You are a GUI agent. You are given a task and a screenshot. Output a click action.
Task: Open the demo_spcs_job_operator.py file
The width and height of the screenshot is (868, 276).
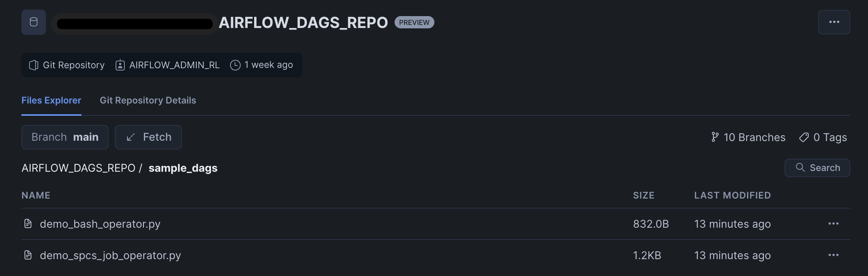click(x=110, y=255)
